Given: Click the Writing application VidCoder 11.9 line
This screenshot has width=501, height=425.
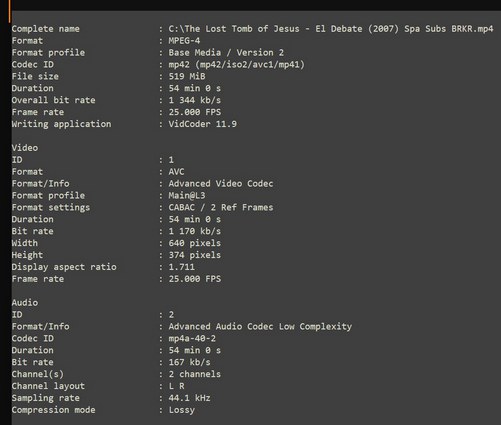Looking at the screenshot, I should [x=124, y=124].
